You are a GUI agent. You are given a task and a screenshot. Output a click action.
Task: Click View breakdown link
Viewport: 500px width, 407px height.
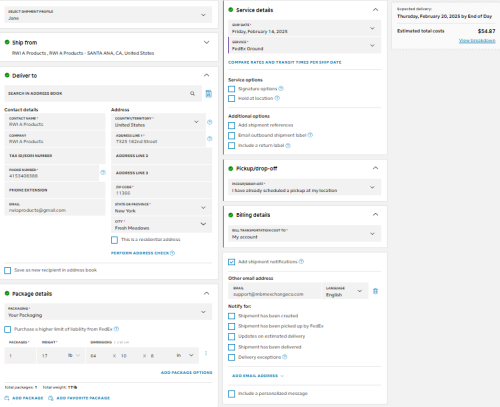click(x=477, y=41)
